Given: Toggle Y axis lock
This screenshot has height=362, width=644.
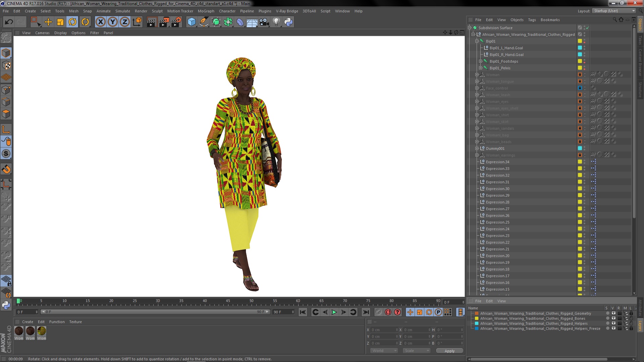Looking at the screenshot, I should pos(113,22).
